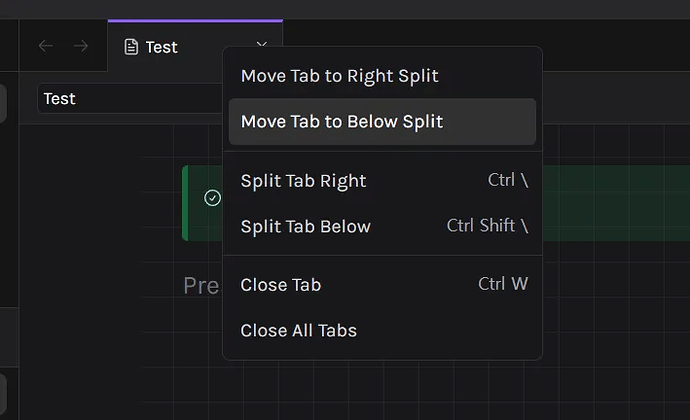Click the back navigation arrow

(45, 46)
